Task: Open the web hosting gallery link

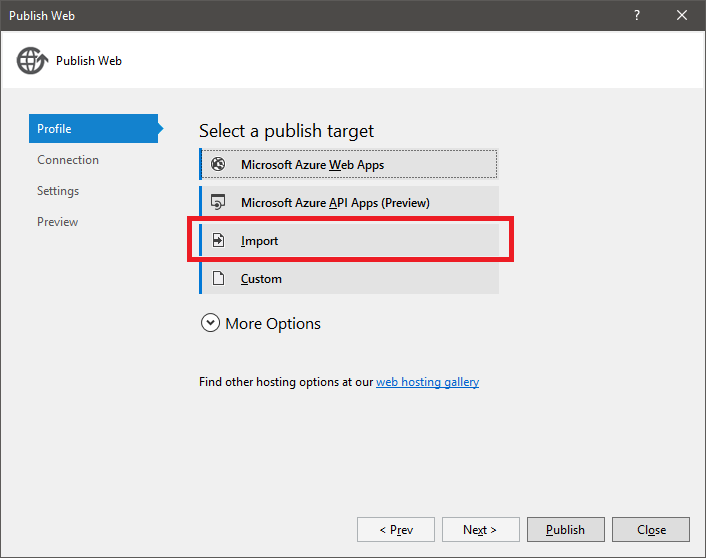Action: point(427,382)
